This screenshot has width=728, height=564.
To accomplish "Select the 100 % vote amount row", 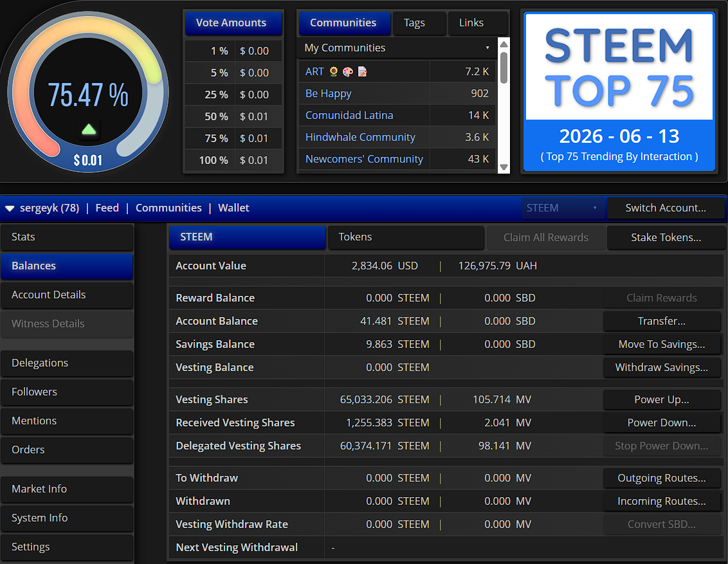I will [233, 160].
